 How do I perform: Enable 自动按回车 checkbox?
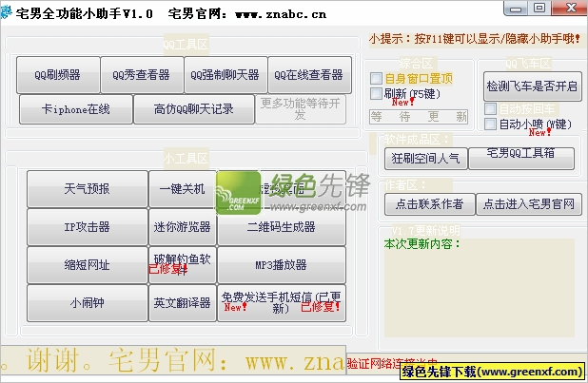tap(490, 108)
